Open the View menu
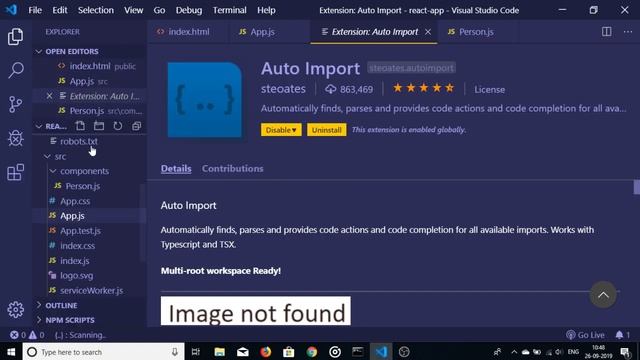 (x=133, y=10)
